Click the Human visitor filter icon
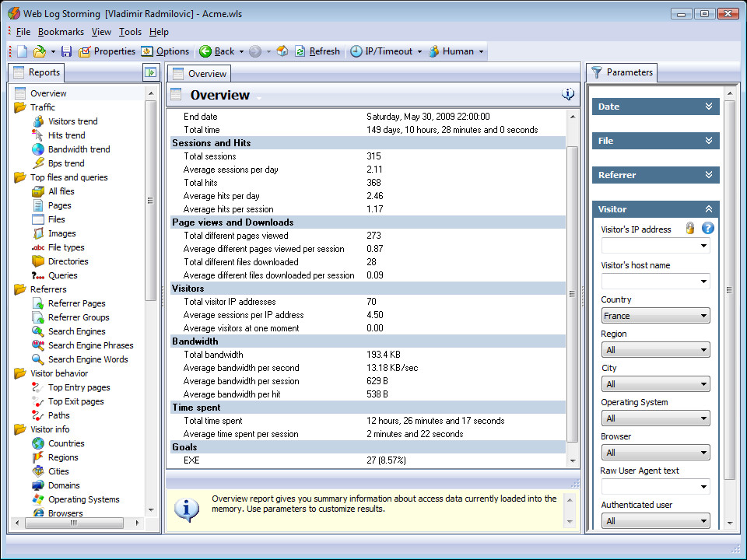Screen dimensions: 747x560 tap(434, 51)
